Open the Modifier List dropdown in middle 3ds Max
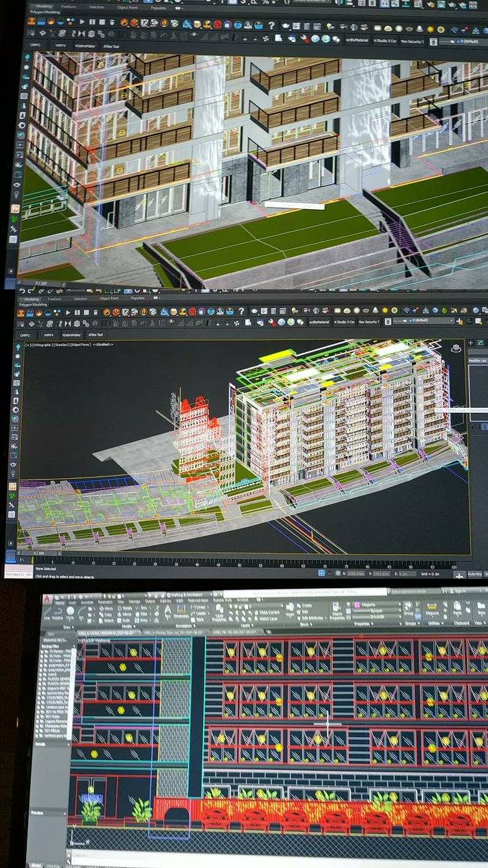The image size is (488, 868). coord(478,360)
